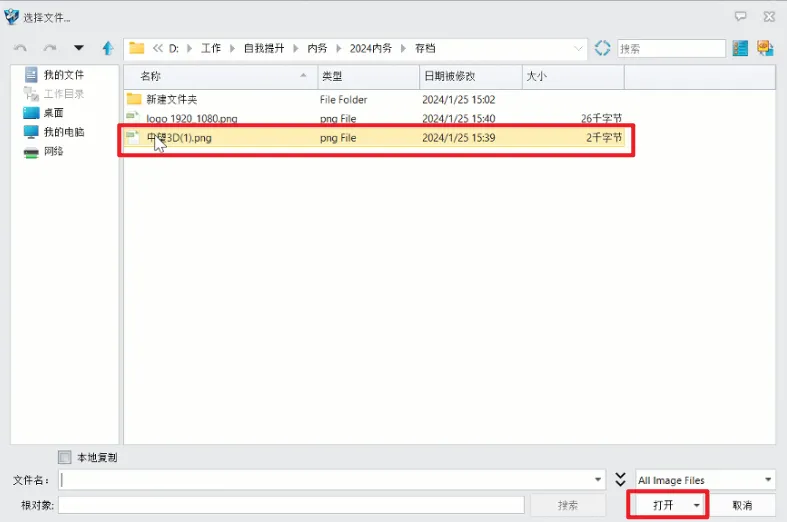Open 我的电脑 in the sidebar
Image resolution: width=787 pixels, height=522 pixels.
(x=63, y=132)
